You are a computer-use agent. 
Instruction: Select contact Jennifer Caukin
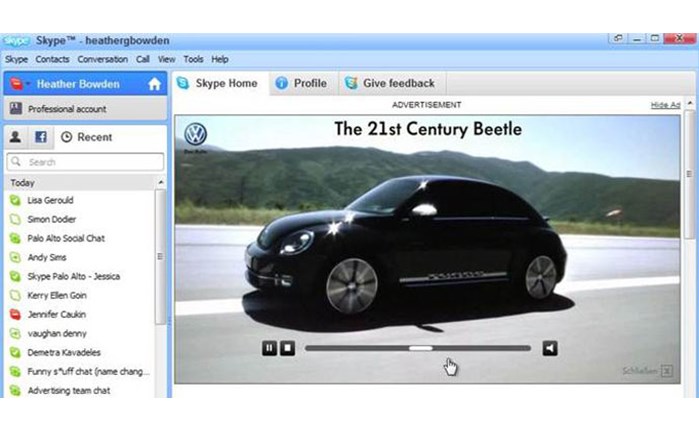pos(56,315)
